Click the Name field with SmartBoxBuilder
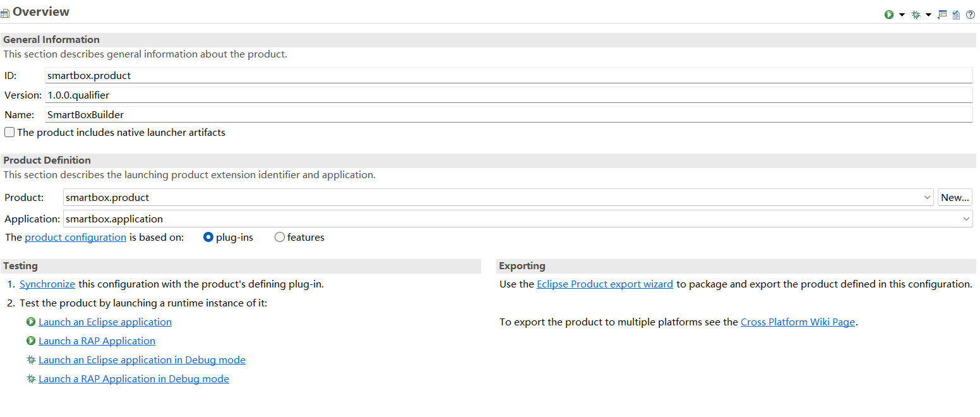980x417 pixels. [x=509, y=114]
